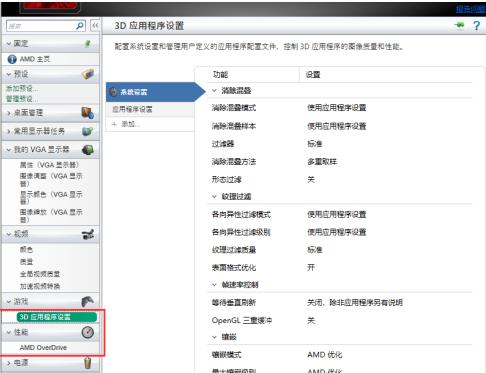This screenshot has width=486, height=373.
Task: Change 镶嵌模式 value AMD 优化
Action: coord(325,355)
